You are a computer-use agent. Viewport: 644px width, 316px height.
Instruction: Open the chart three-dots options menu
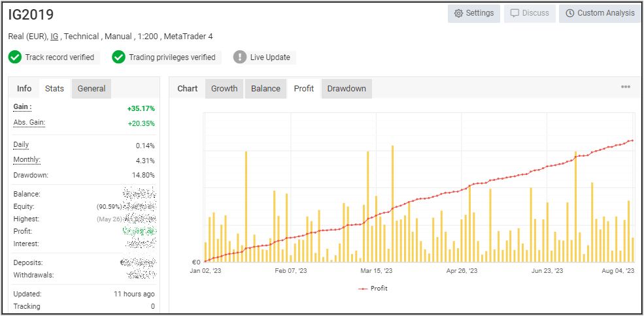pos(625,87)
